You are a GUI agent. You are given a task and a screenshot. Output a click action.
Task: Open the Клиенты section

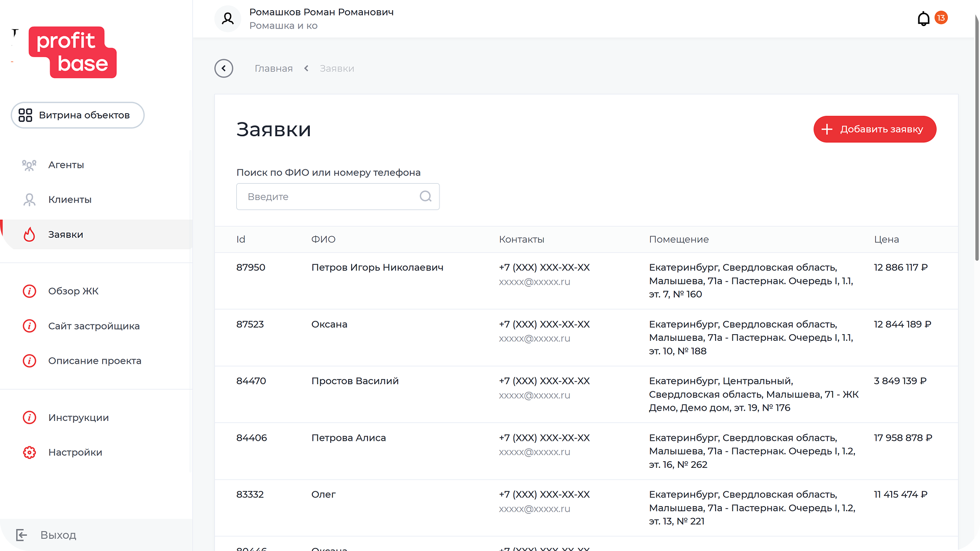pos(96,199)
